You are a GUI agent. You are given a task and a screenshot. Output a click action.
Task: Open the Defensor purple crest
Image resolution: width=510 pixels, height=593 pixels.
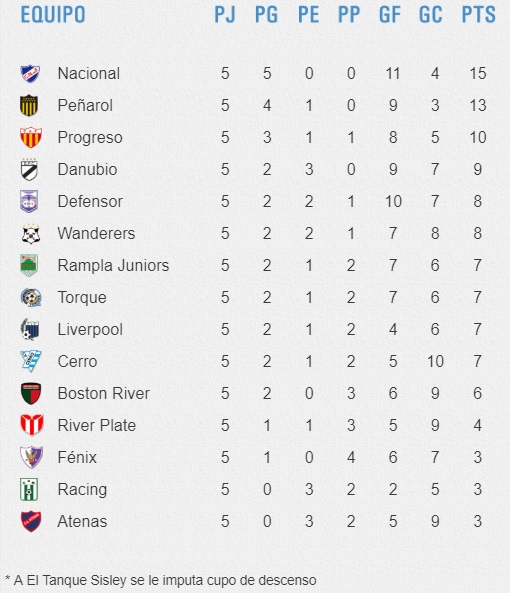point(29,201)
